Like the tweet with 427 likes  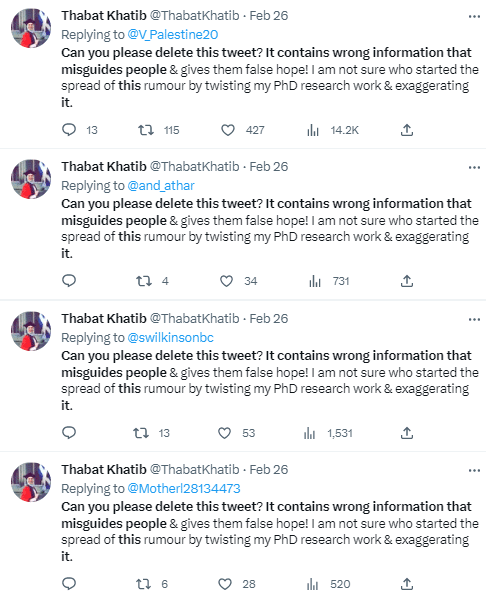point(228,130)
